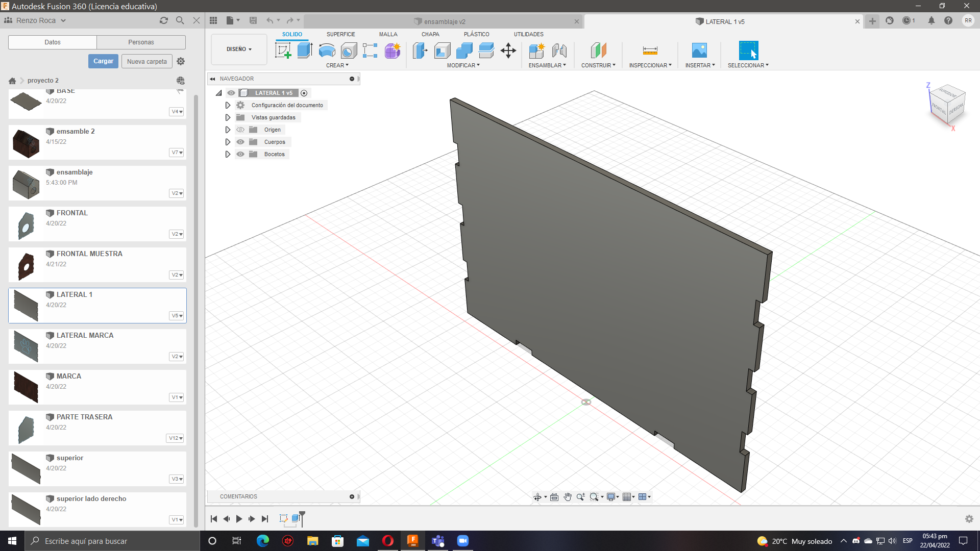Toggle visibility of Origen folder
980x551 pixels.
coord(240,130)
